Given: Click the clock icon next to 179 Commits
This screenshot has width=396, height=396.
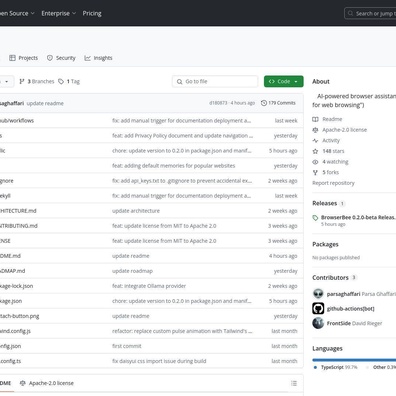Looking at the screenshot, I should pyautogui.click(x=264, y=103).
